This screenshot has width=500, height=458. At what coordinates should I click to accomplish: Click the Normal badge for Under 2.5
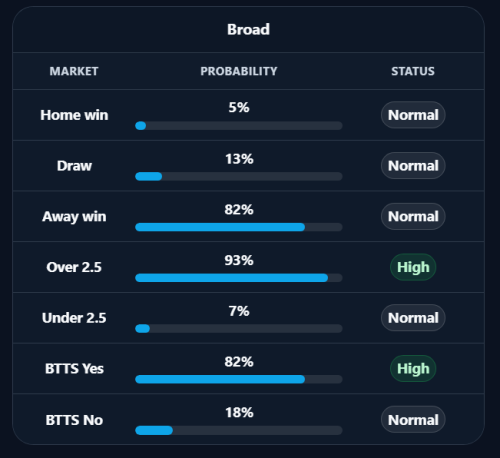click(413, 318)
